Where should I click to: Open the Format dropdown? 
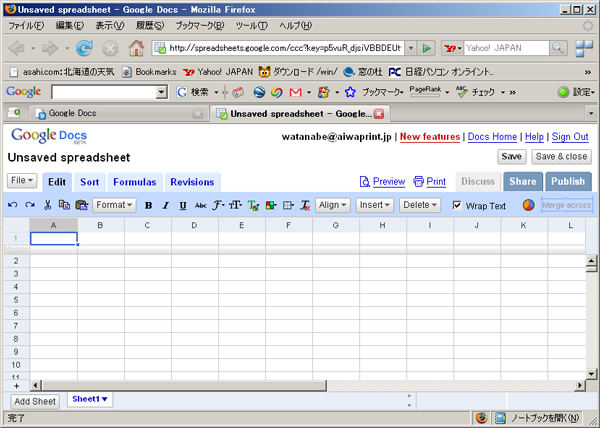tap(113, 205)
